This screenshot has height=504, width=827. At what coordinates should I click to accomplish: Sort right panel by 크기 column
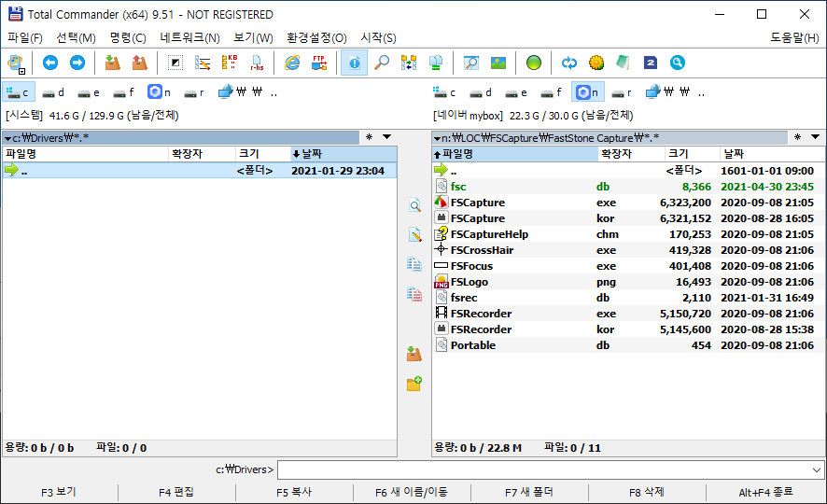(692, 154)
